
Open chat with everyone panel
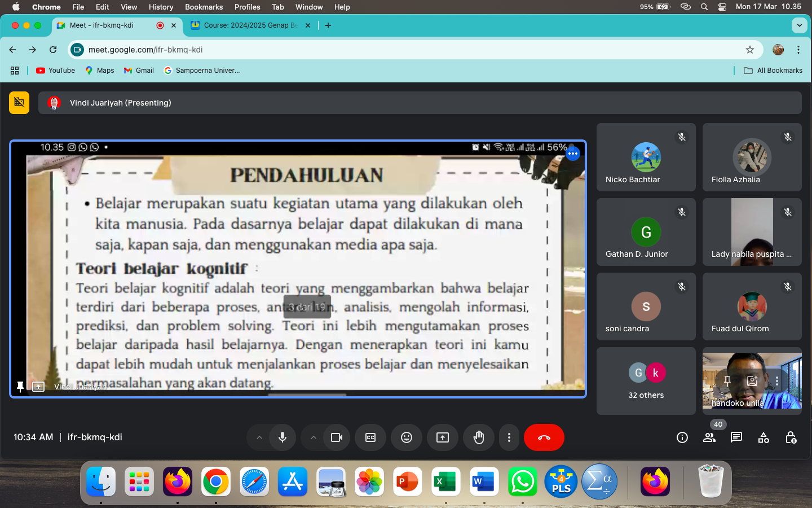[736, 437]
